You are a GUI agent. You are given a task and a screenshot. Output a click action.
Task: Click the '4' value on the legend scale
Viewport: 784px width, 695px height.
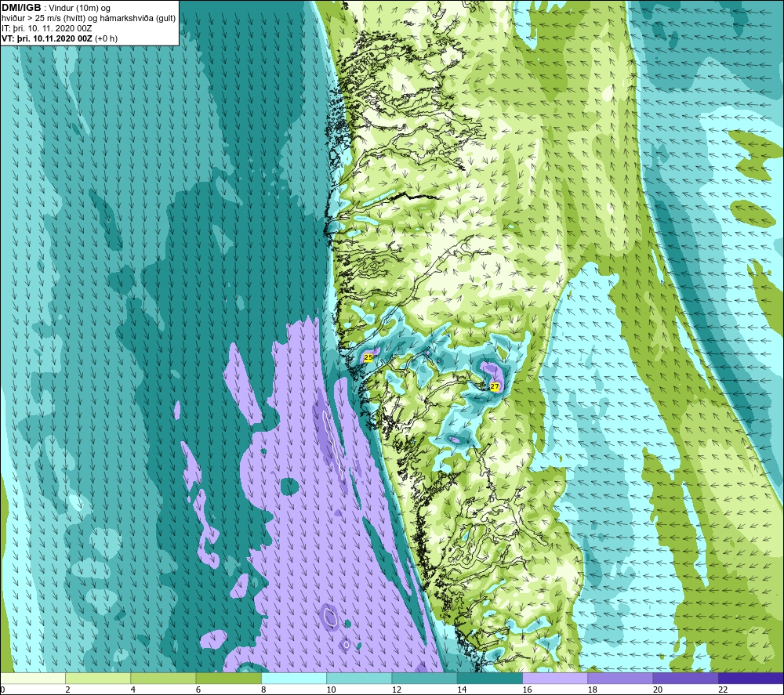point(133,690)
